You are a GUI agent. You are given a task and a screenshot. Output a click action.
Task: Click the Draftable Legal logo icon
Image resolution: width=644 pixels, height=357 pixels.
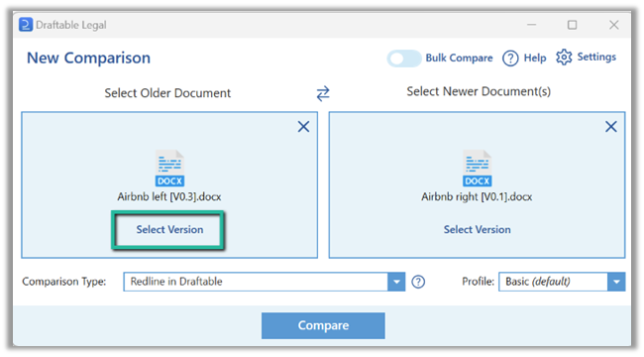point(26,25)
